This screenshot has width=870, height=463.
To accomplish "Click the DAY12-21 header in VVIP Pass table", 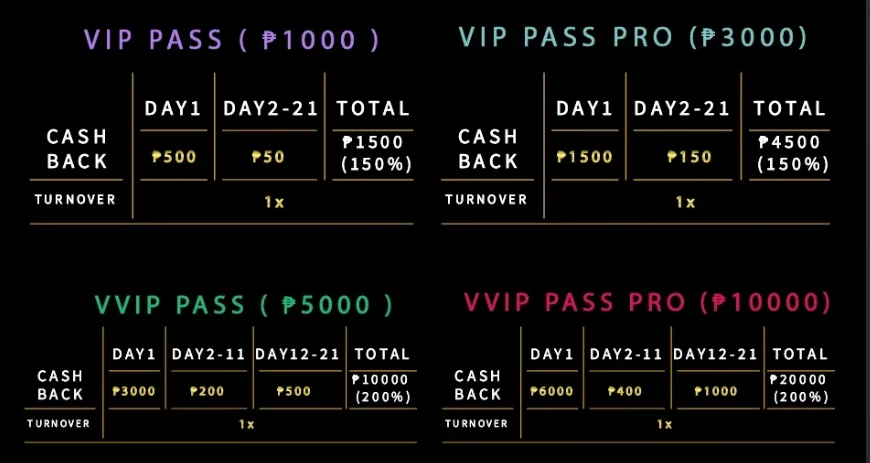I will click(298, 354).
